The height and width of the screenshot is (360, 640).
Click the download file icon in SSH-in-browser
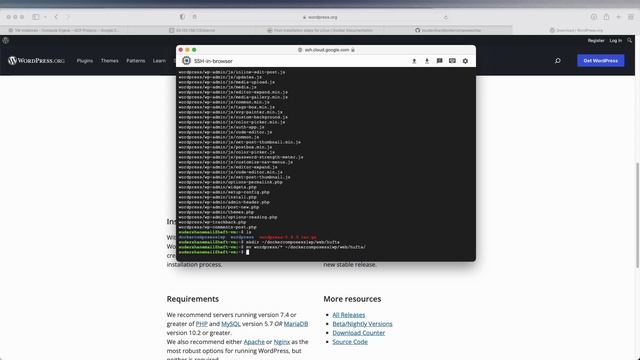pyautogui.click(x=427, y=61)
